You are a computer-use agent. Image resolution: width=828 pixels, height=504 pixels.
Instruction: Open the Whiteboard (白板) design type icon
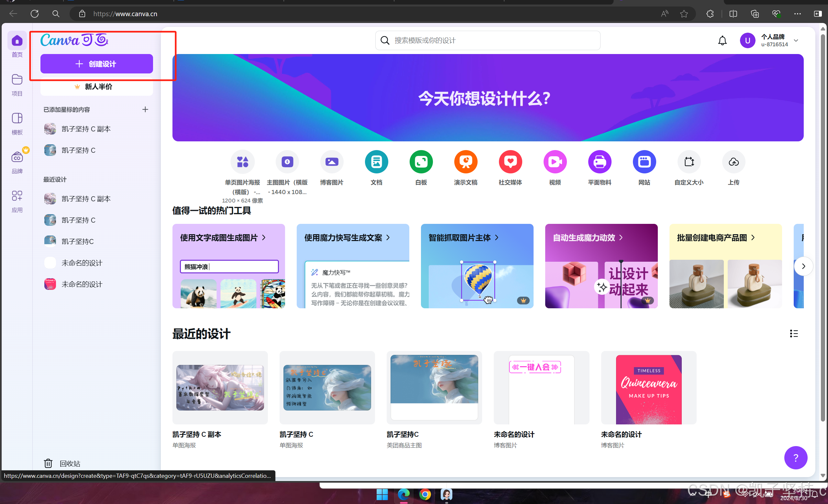(x=421, y=162)
